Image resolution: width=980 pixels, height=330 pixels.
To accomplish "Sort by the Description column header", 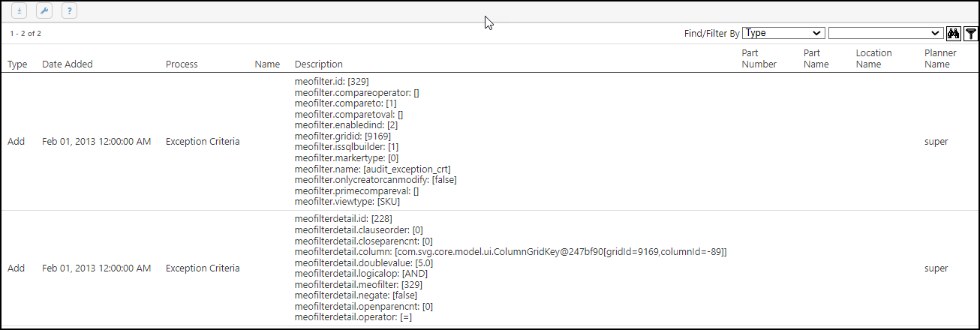I will coord(319,64).
